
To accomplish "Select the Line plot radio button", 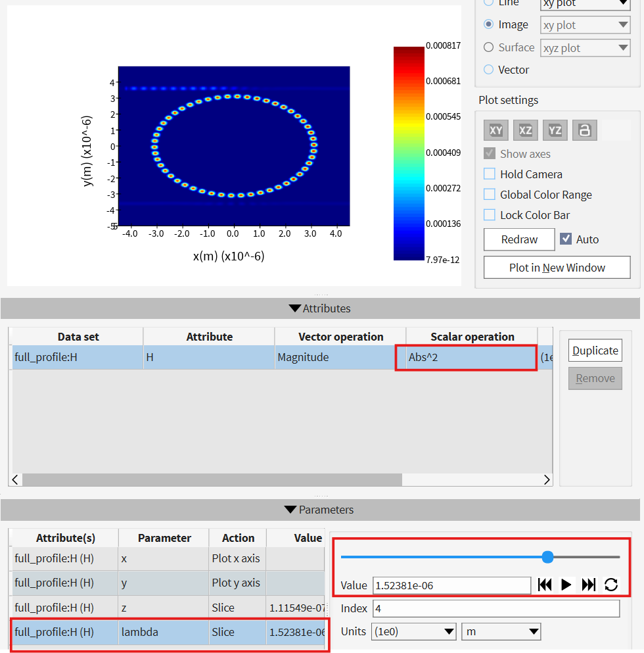I will point(488,2).
